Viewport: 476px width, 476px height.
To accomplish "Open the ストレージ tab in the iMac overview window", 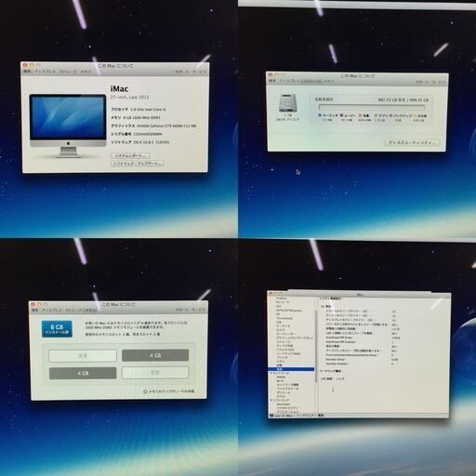I will (68, 72).
